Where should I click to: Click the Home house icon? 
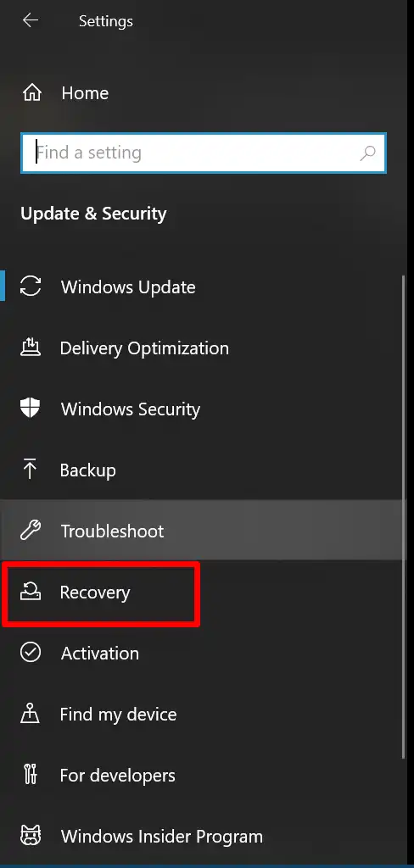[x=31, y=92]
